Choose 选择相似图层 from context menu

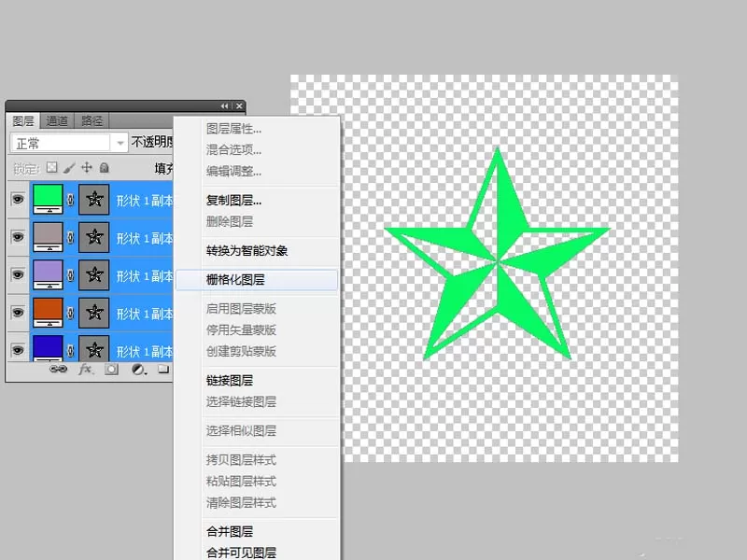pos(257,430)
